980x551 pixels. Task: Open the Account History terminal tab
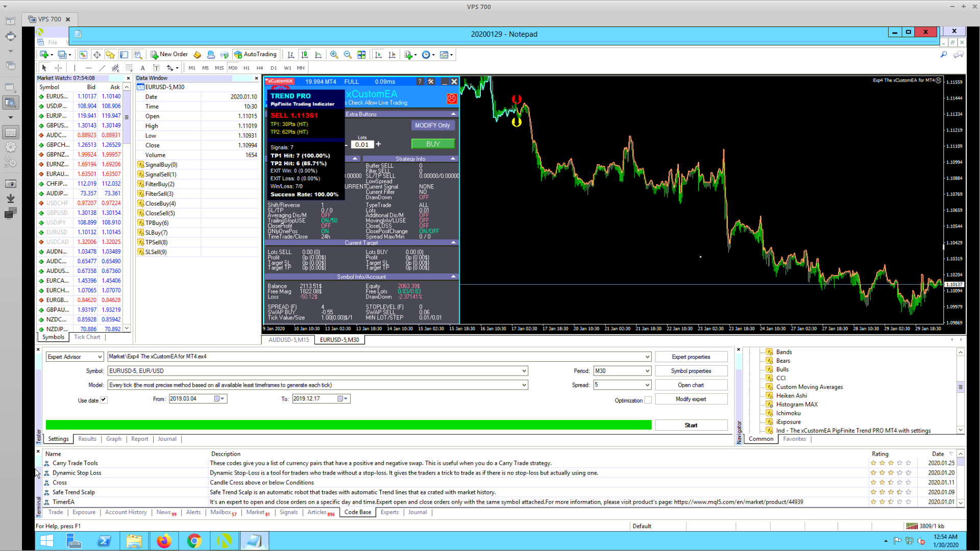126,512
